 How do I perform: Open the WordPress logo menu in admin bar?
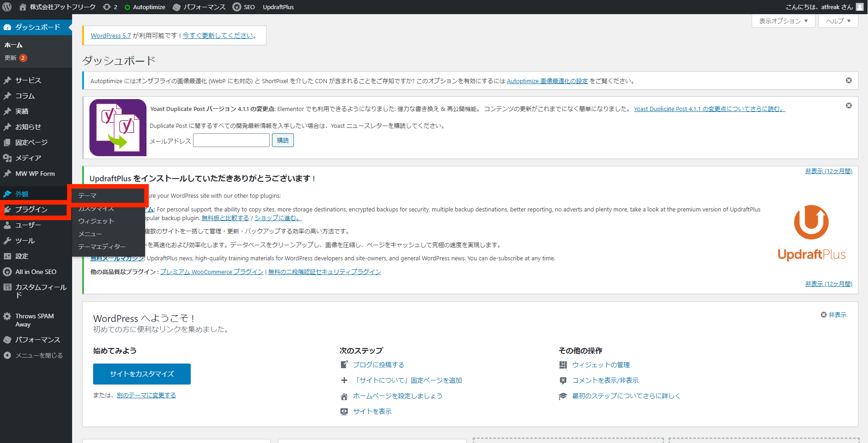pyautogui.click(x=7, y=7)
